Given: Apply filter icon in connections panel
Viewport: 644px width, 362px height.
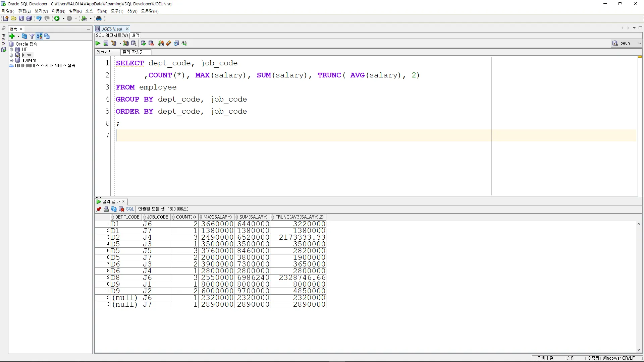Looking at the screenshot, I should 32,36.
